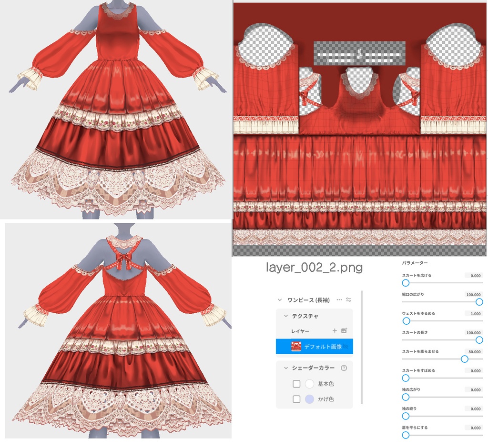Open the more options (...) menu for ワンピース (長袖)
The width and height of the screenshot is (488, 448).
click(x=339, y=299)
